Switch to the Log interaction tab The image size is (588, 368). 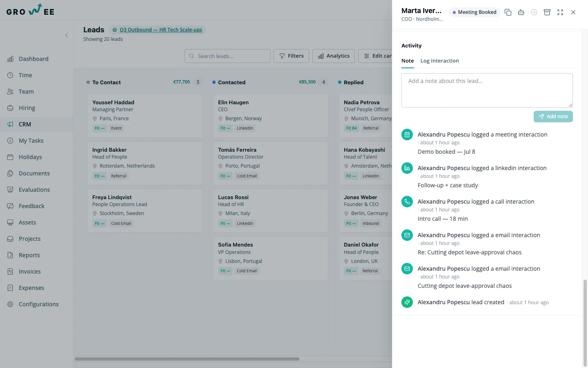[440, 61]
